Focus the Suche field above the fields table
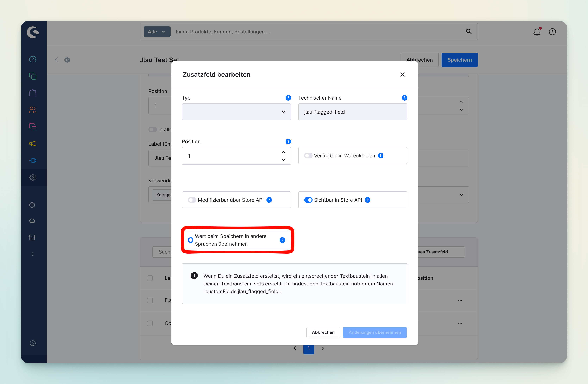This screenshot has height=384, width=588. tap(162, 252)
